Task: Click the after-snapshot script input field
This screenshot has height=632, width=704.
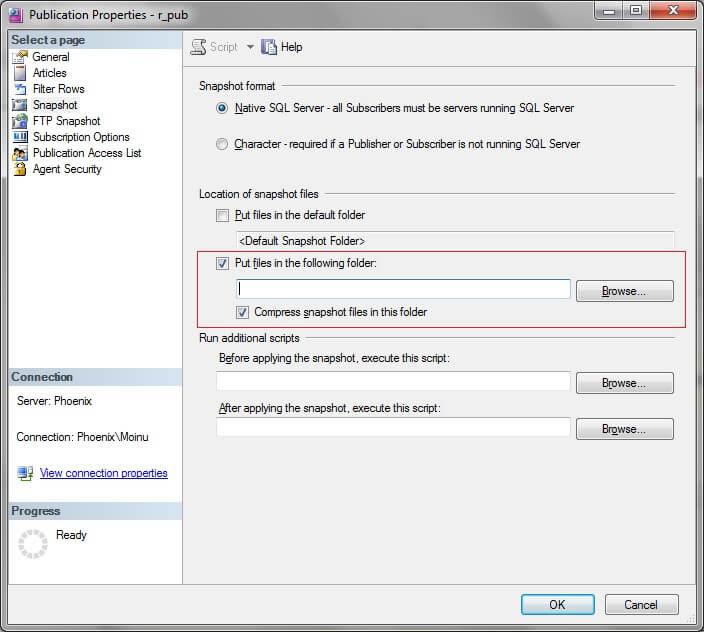Action: coord(393,427)
